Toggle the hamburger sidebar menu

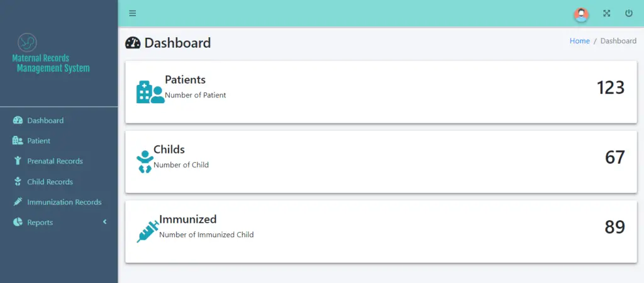click(132, 13)
